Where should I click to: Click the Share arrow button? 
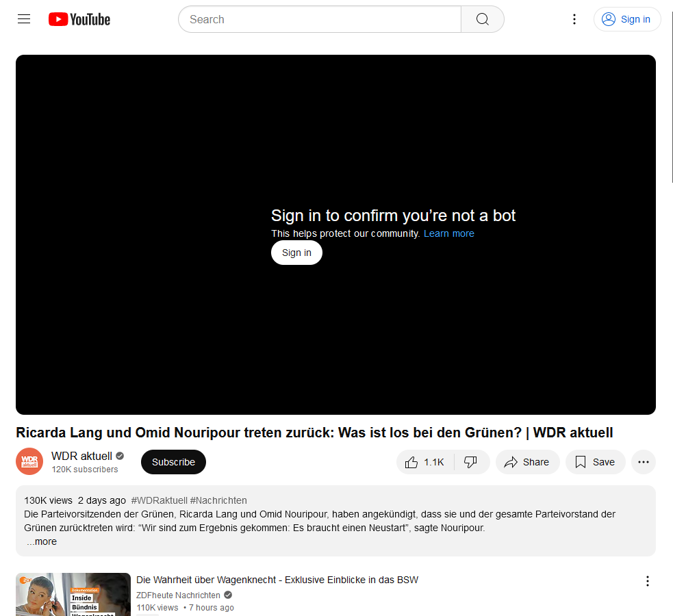click(528, 462)
